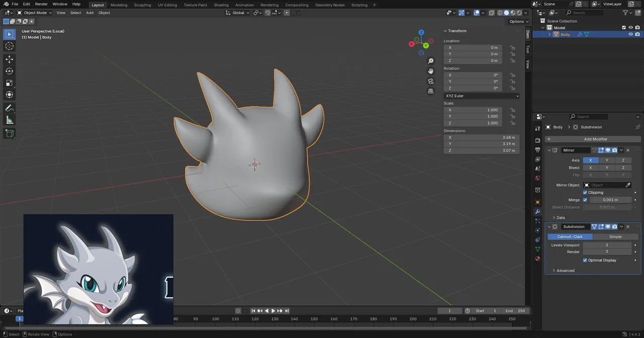Activate the Move tool
The image size is (644, 338).
(9, 59)
